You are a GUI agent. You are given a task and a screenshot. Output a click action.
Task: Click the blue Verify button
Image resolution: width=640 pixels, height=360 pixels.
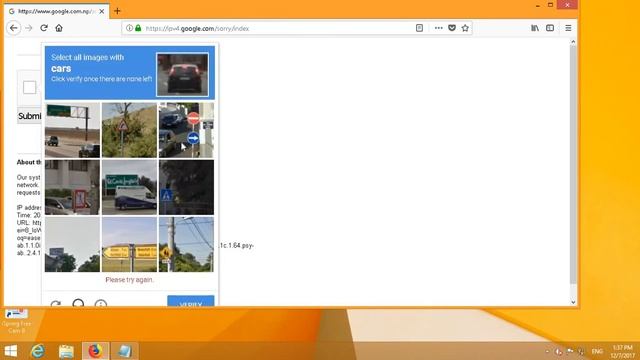pos(191,301)
